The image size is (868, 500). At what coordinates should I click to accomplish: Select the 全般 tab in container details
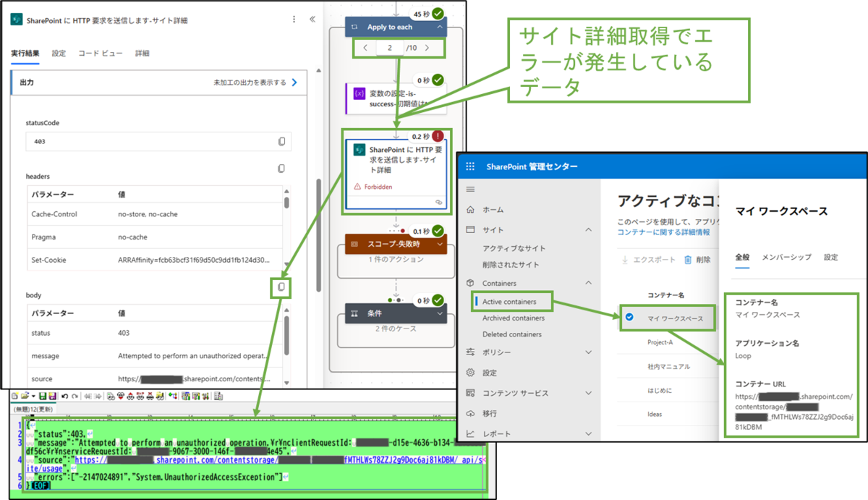click(743, 257)
